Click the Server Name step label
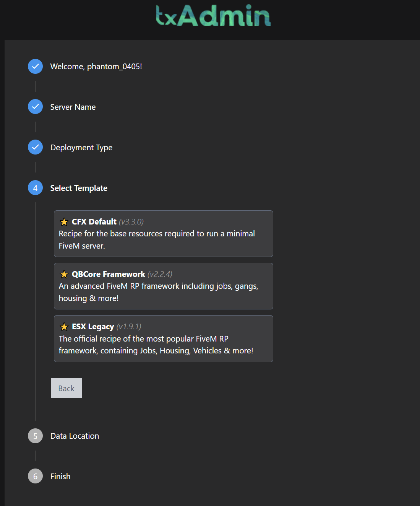This screenshot has height=506, width=420. point(73,107)
